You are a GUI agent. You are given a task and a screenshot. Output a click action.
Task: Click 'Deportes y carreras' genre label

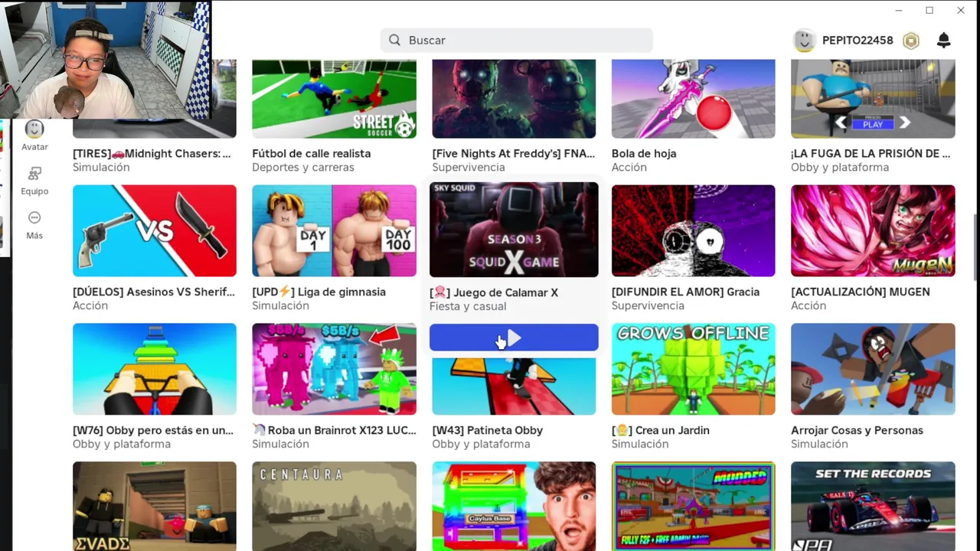click(303, 167)
